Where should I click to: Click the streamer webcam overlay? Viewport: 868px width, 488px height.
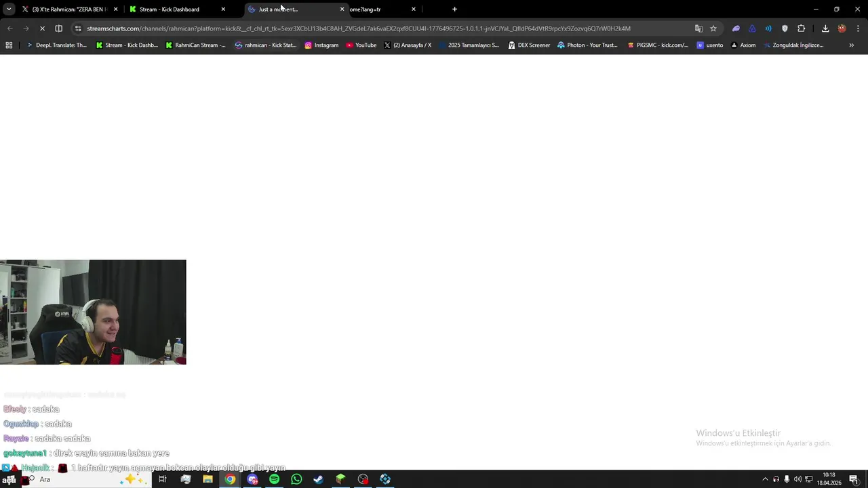[x=93, y=312]
